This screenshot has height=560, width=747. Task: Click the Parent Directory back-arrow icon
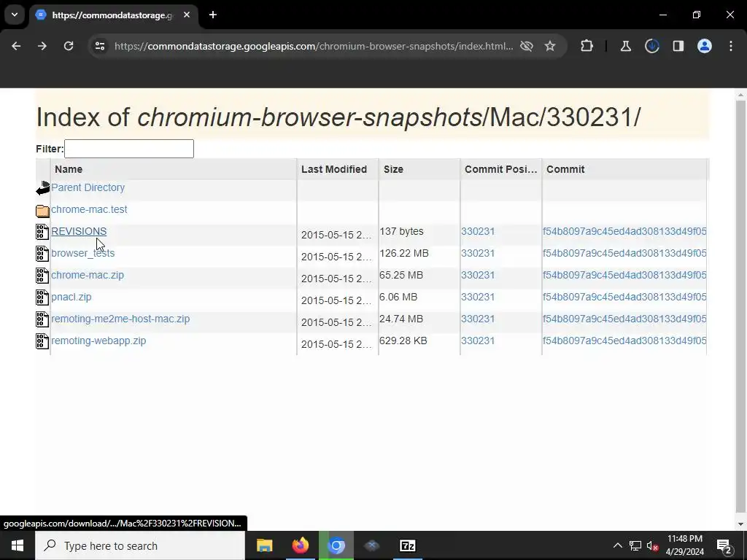coord(43,188)
